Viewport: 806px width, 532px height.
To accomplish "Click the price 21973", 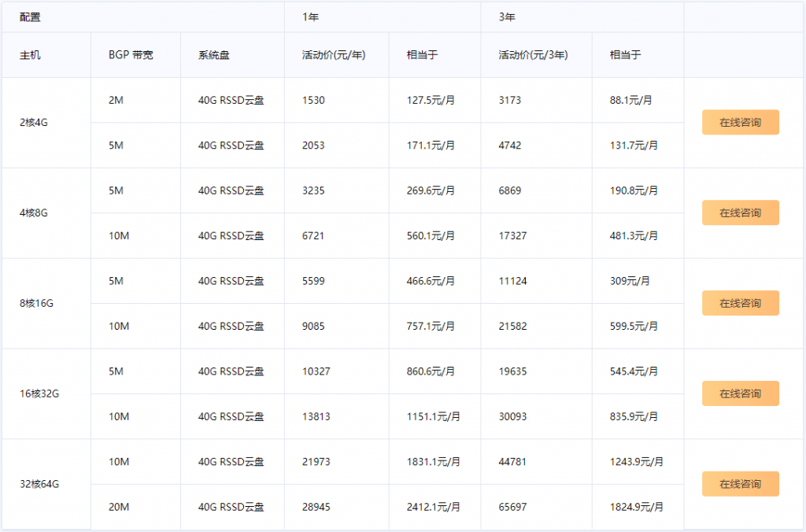I will point(316,462).
